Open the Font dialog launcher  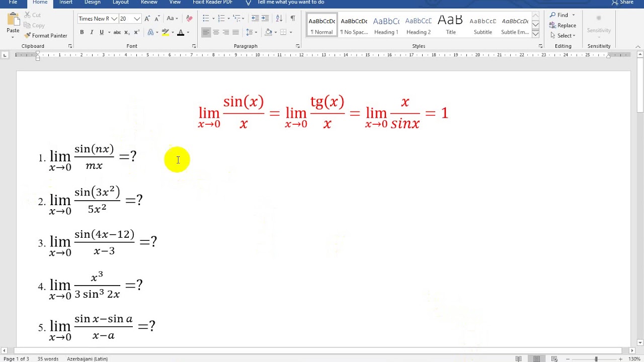pyautogui.click(x=194, y=46)
